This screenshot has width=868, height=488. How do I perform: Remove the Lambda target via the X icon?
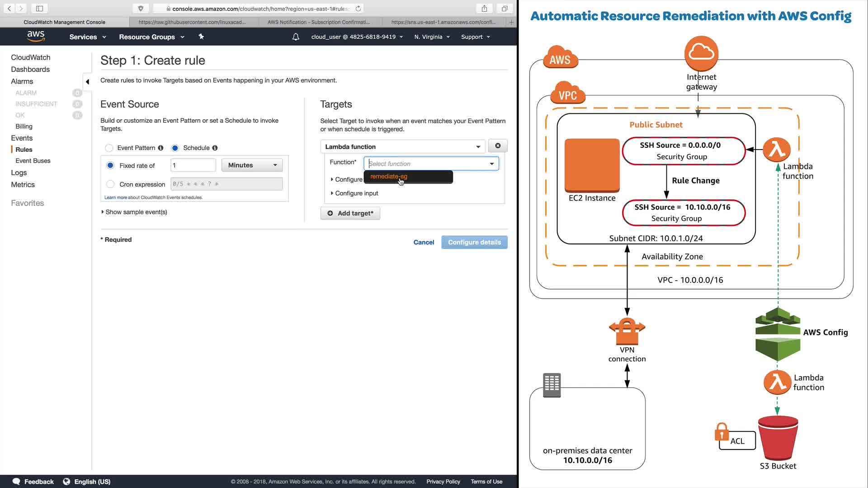pos(498,146)
